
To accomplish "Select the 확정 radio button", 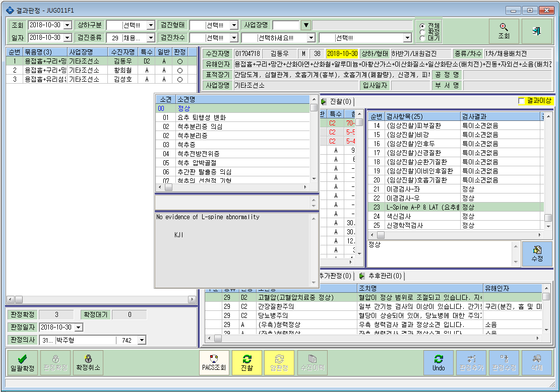I will 422,32.
